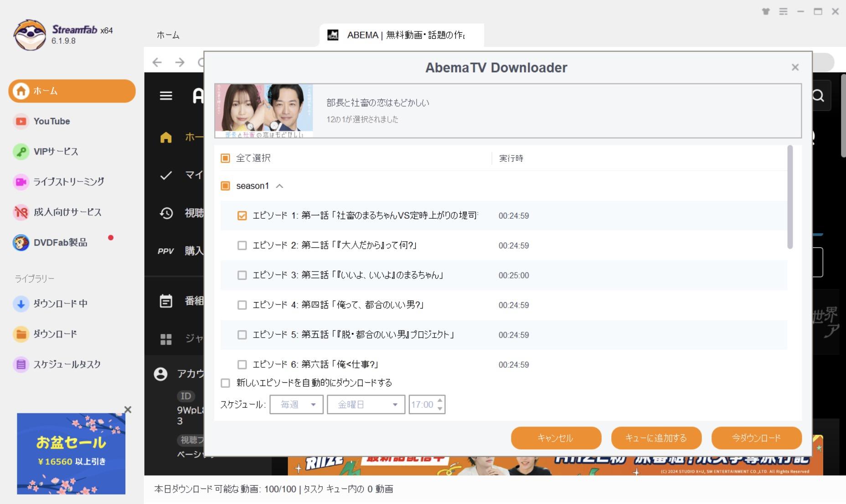Check エピソード 2 checkbox

(242, 246)
